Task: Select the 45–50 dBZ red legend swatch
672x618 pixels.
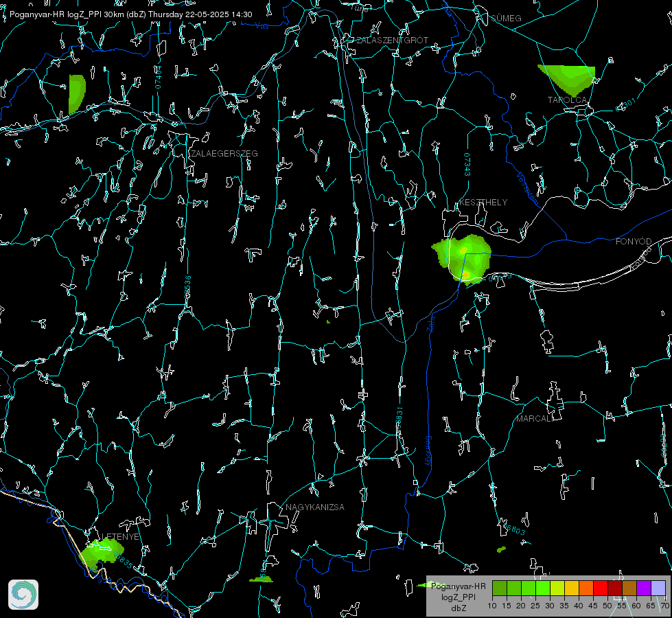Action: [601, 588]
